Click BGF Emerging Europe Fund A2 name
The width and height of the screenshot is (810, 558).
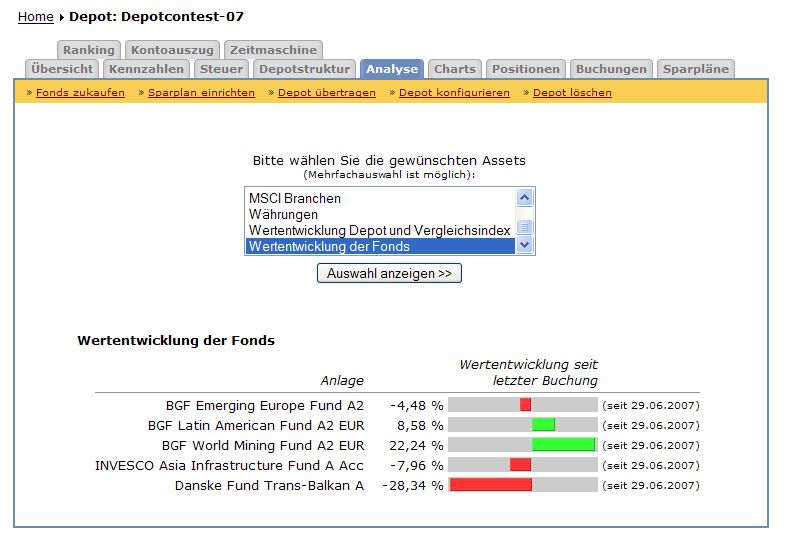pos(264,406)
